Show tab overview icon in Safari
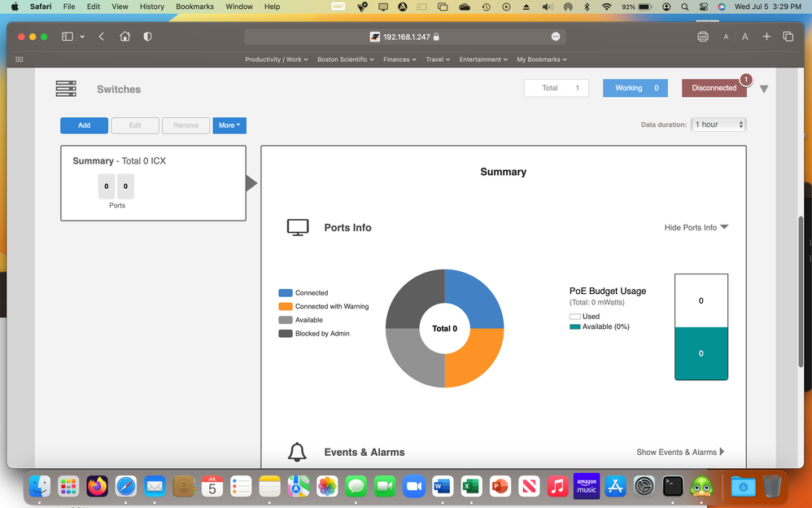 click(788, 37)
